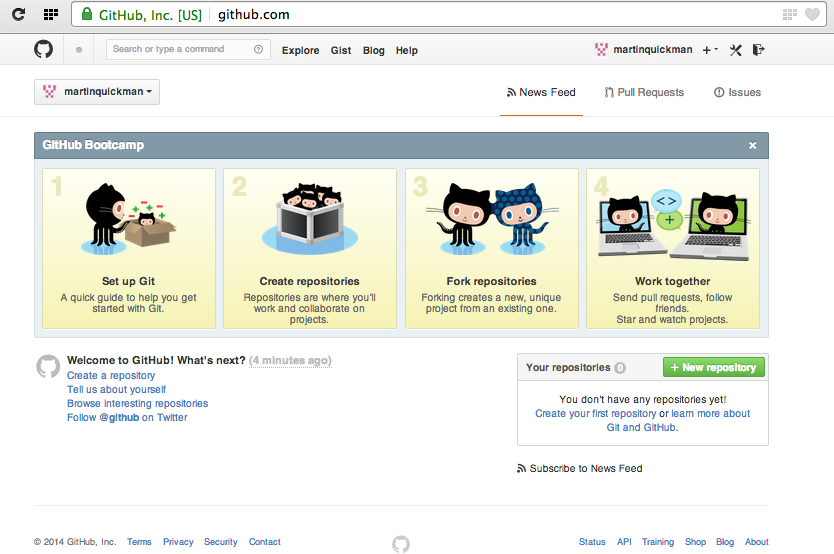The height and width of the screenshot is (554, 834).
Task: Expand the martinquickman account switcher dropdown
Action: coord(97,92)
